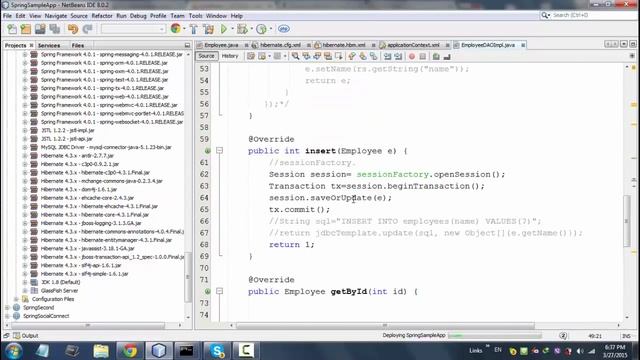Image resolution: width=640 pixels, height=360 pixels.
Task: Open the Debug Project dropdown arrow
Action: (251, 29)
